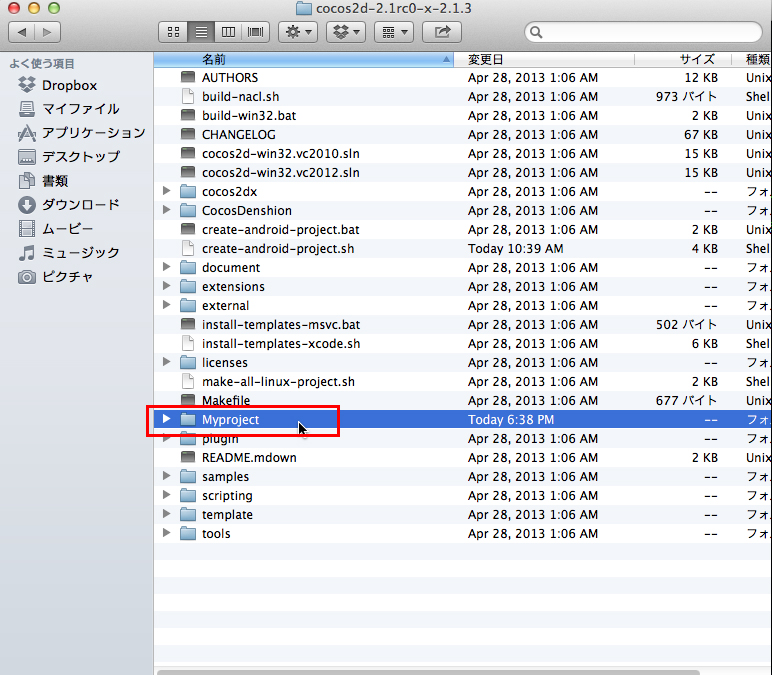
Task: Open デスクトップ in the sidebar
Action: pos(69,157)
